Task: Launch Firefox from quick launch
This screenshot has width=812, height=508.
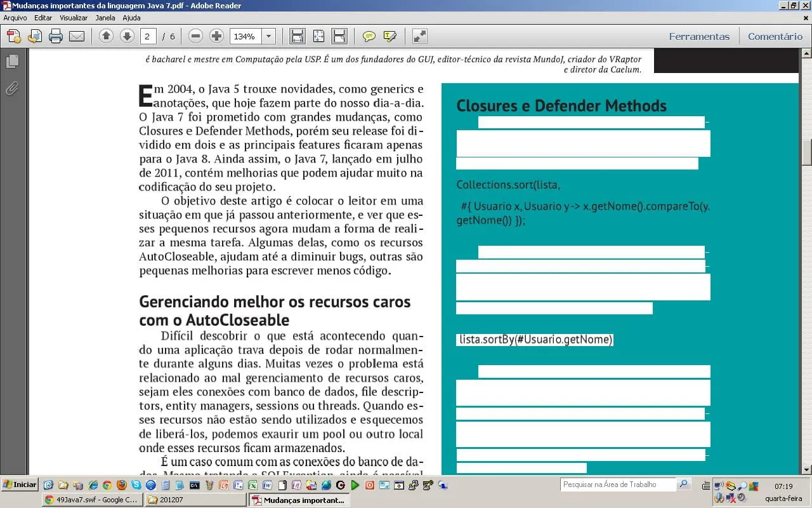Action: click(x=122, y=485)
